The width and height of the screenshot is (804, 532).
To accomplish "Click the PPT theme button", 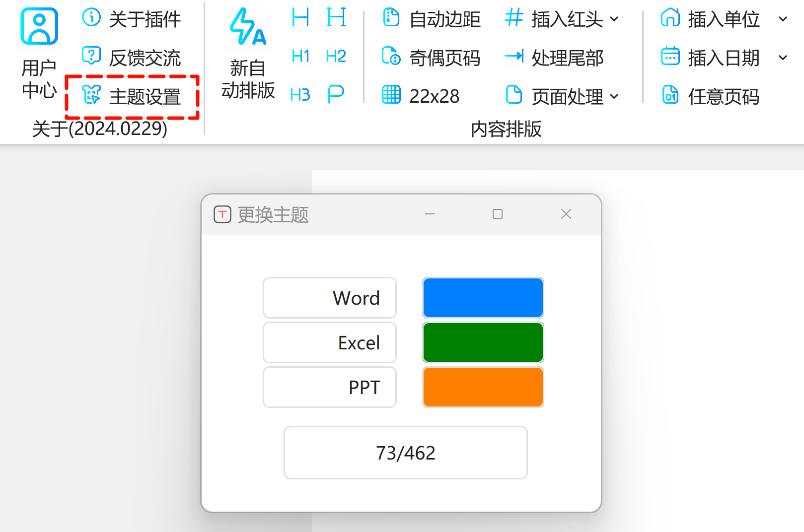I will click(330, 387).
